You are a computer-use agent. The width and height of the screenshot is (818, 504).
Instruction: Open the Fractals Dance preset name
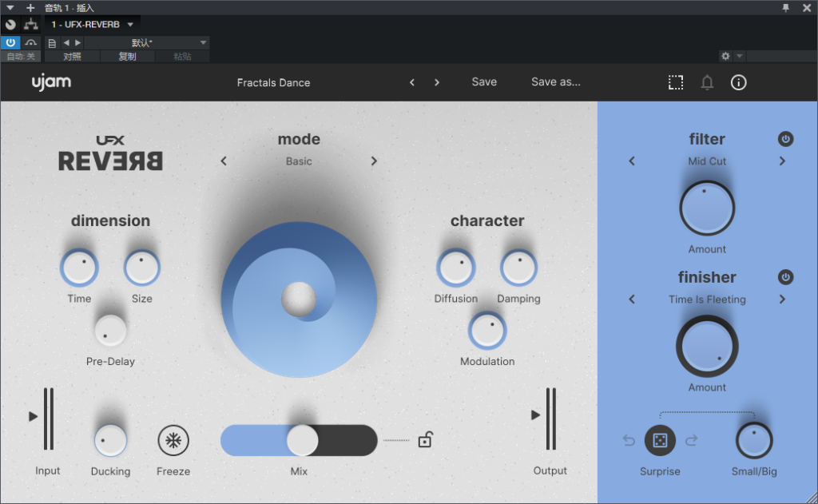(x=273, y=82)
